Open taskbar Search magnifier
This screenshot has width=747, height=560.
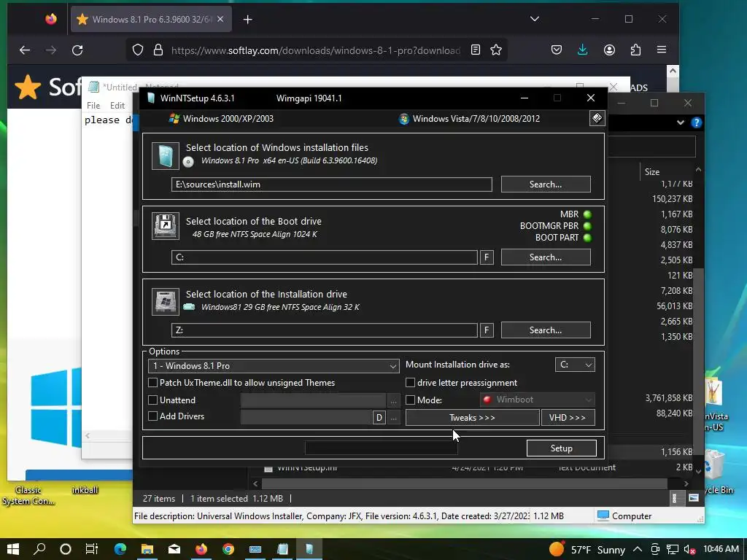(39, 549)
